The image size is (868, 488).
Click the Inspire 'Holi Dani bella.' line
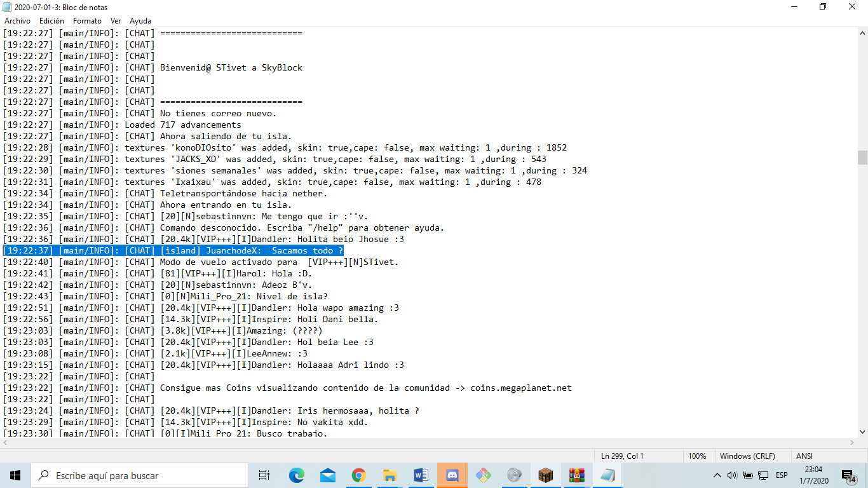coord(191,319)
